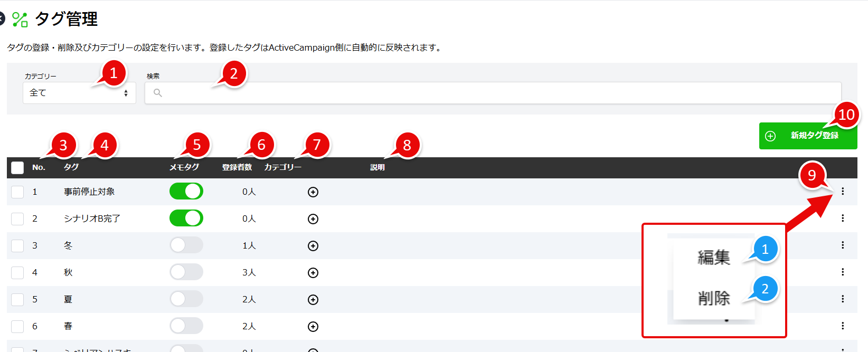
Task: Open three-dot menu for 冬 row
Action: coord(843,245)
